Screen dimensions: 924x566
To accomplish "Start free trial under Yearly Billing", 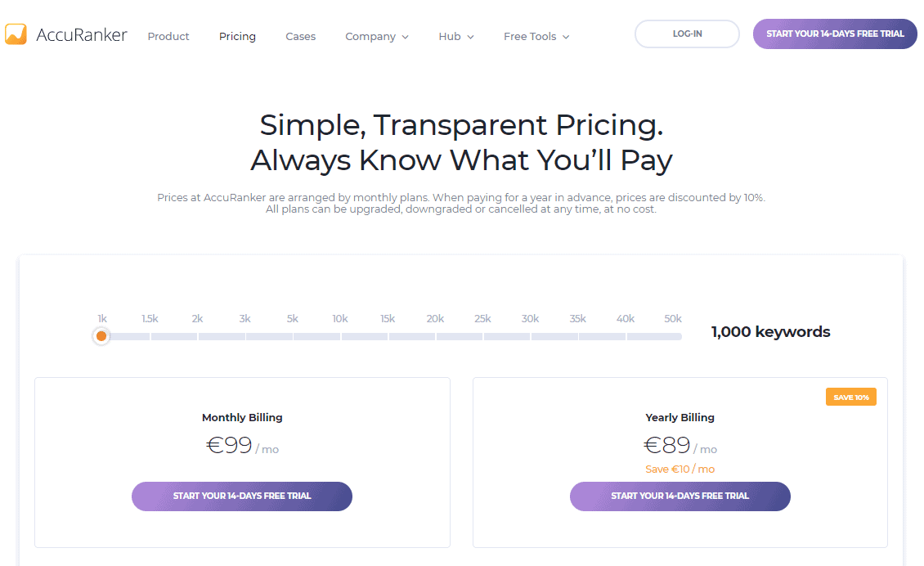I will tap(680, 496).
